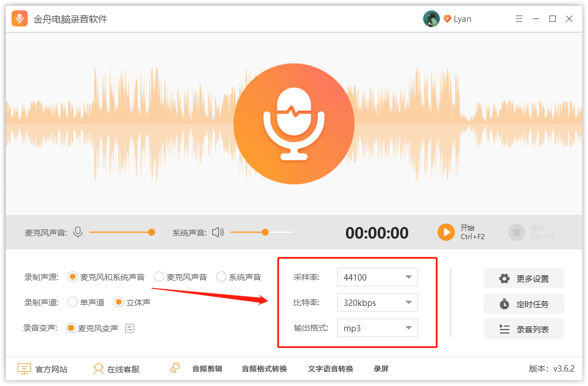The height and width of the screenshot is (386, 588).
Task: Expand the 采样率 dropdown showing 44100
Action: coord(377,277)
